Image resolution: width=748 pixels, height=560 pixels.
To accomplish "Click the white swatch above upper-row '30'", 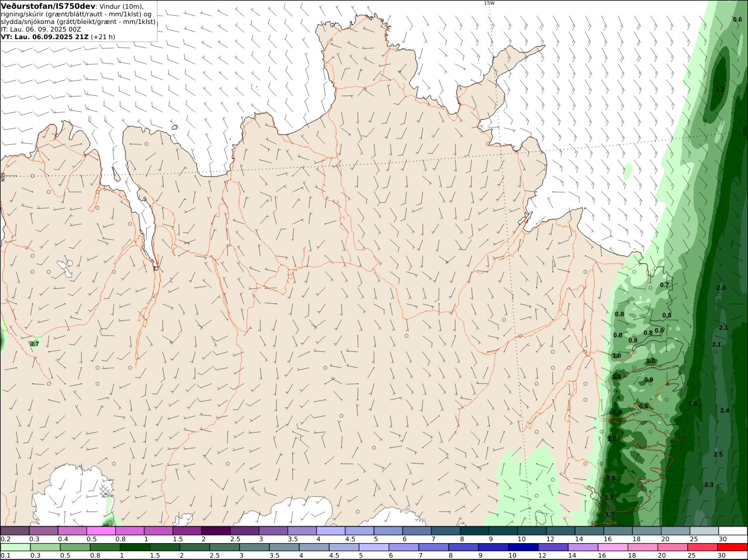I will pos(733,531).
